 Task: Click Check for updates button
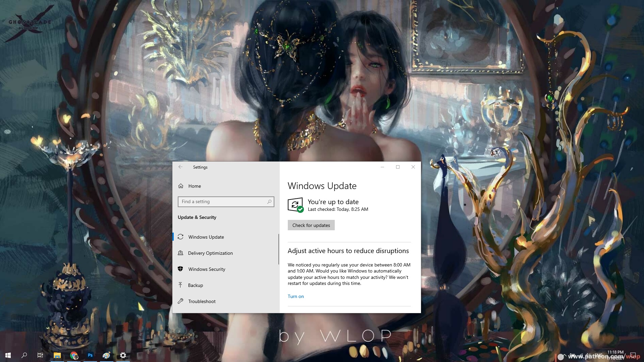tap(311, 225)
